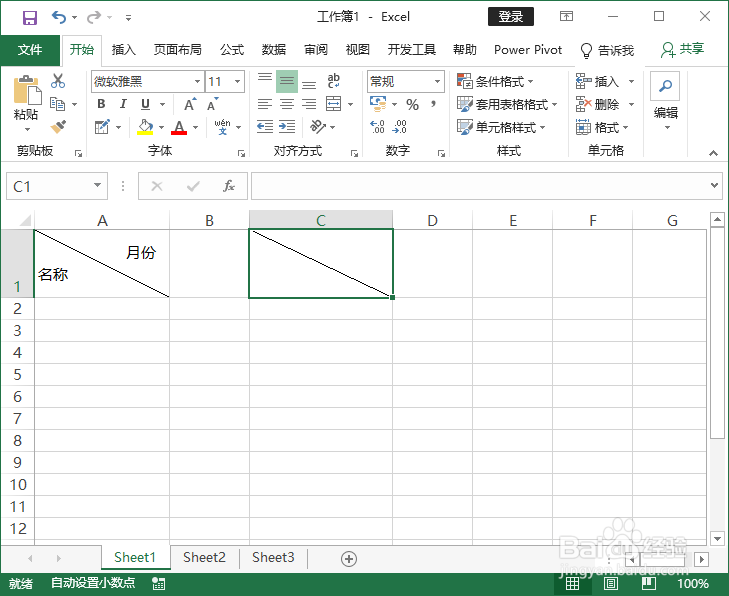The image size is (729, 596).
Task: Decrease decimal places
Action: coord(400,126)
